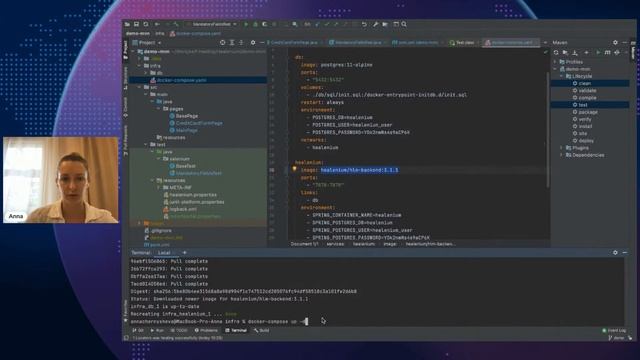640x360 pixels.
Task: Select the test lifecycle goal
Action: (583, 105)
